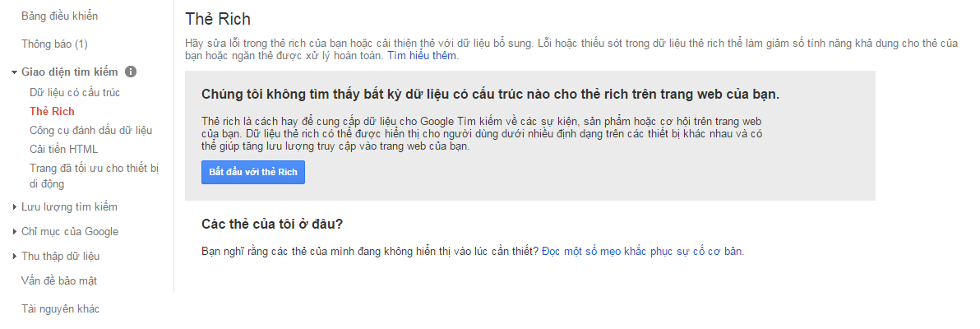
Task: Collapse the arrow next to Giao diện tìm kiếm
Action: click(x=15, y=72)
